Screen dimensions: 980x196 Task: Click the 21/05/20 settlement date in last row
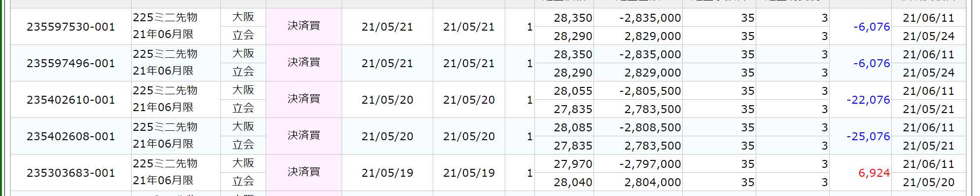coord(929,182)
